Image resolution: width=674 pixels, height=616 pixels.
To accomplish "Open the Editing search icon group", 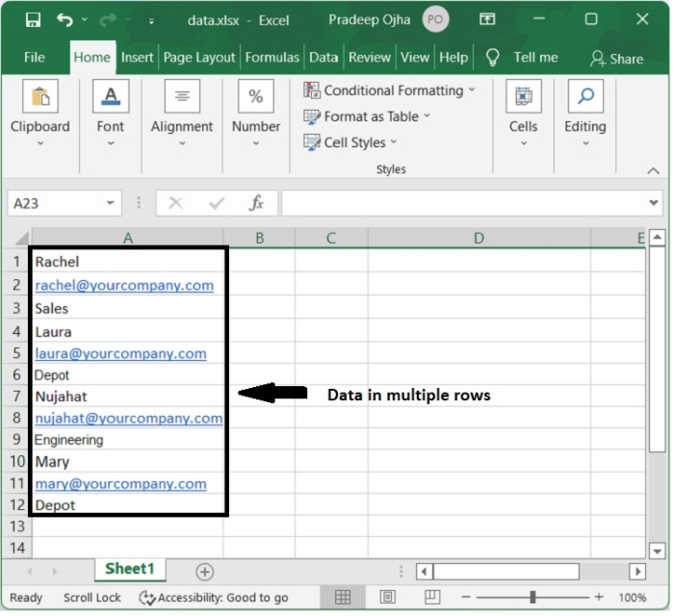I will [x=585, y=96].
